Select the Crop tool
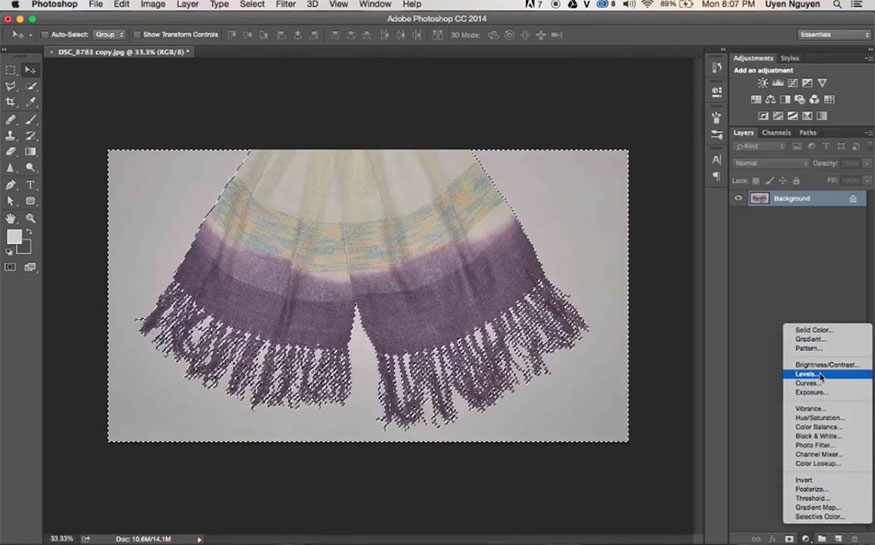Viewport: 875px width, 545px height. [x=11, y=102]
